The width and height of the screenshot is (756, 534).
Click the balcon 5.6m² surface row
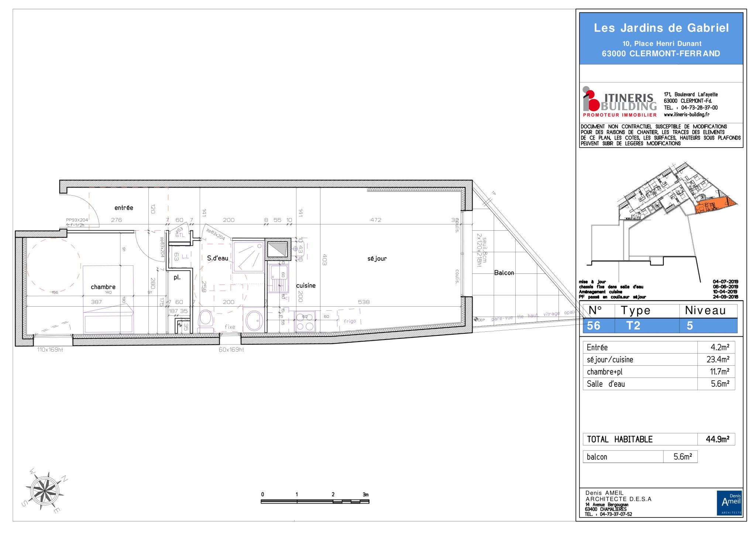coord(640,457)
